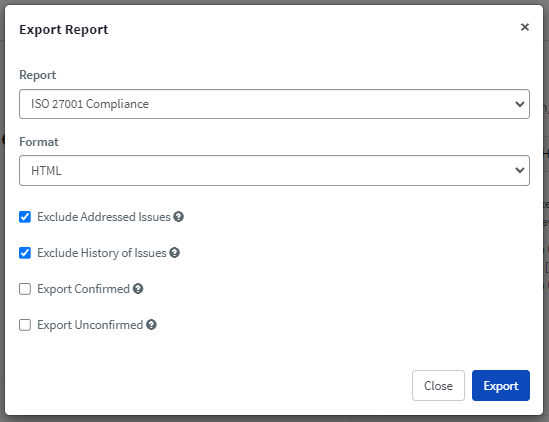This screenshot has height=422, width=549.
Task: Tick the Export Unconfirmed checkbox
Action: tap(25, 325)
